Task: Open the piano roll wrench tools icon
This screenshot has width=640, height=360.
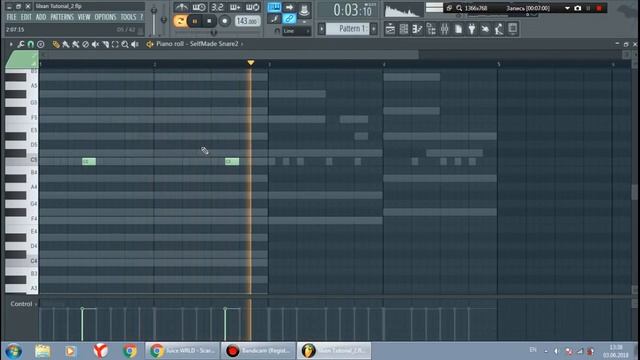Action: coord(21,44)
